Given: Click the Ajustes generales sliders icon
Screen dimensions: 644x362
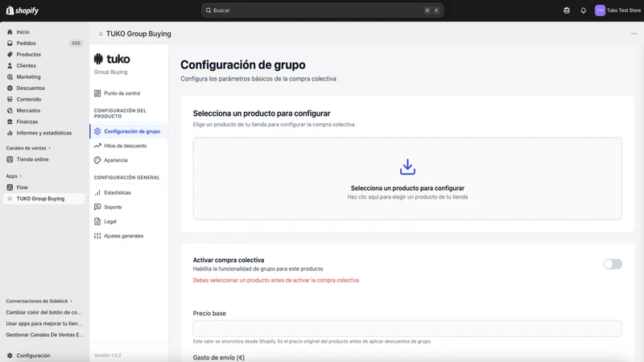Looking at the screenshot, I should (x=97, y=236).
